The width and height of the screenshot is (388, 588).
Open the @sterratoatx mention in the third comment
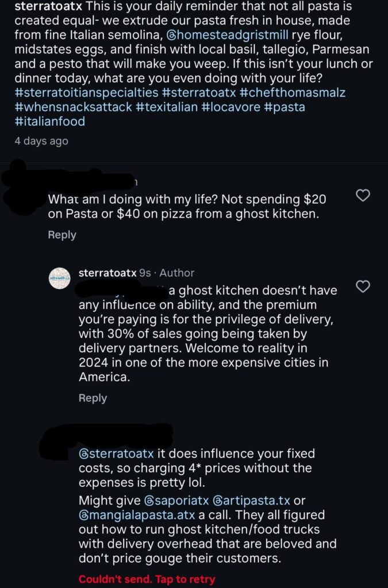pyautogui.click(x=118, y=454)
